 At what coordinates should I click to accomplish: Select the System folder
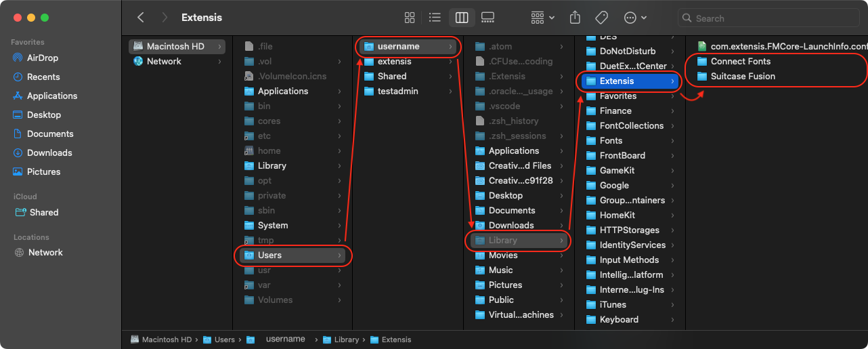pos(293,225)
